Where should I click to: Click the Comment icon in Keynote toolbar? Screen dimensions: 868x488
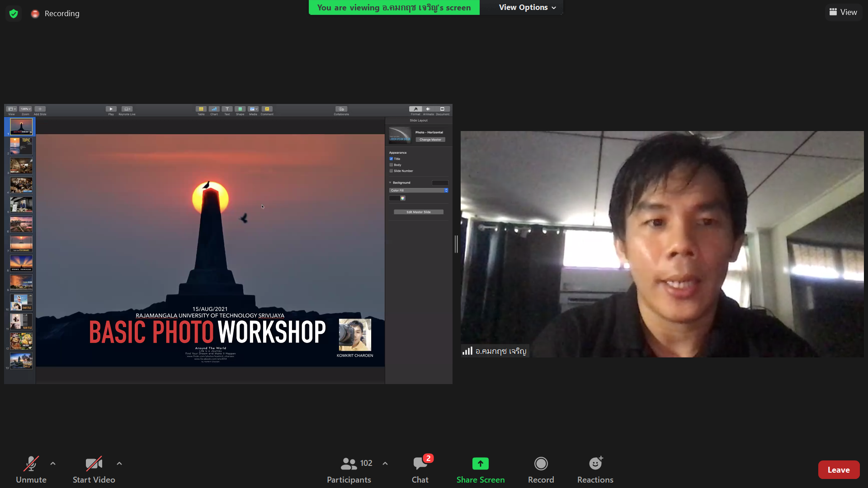coord(267,109)
